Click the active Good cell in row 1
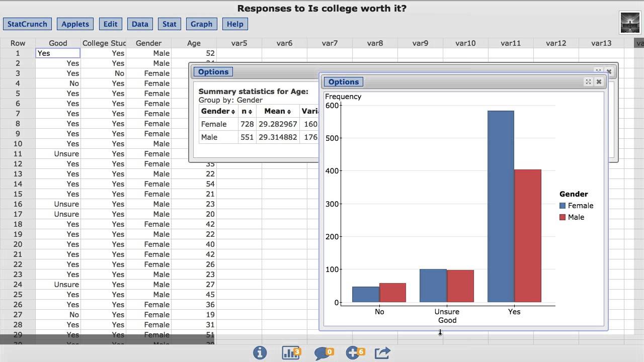644x362 pixels. coord(58,53)
